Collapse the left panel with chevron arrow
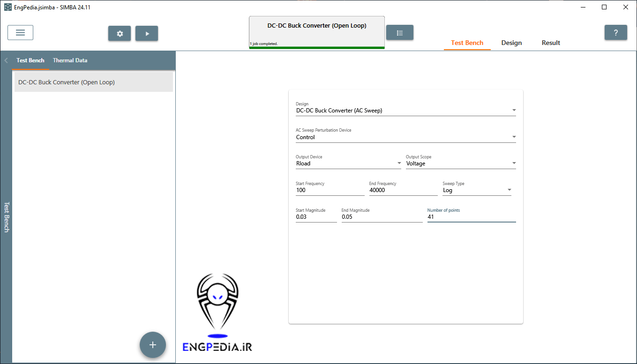The width and height of the screenshot is (637, 364). click(6, 60)
